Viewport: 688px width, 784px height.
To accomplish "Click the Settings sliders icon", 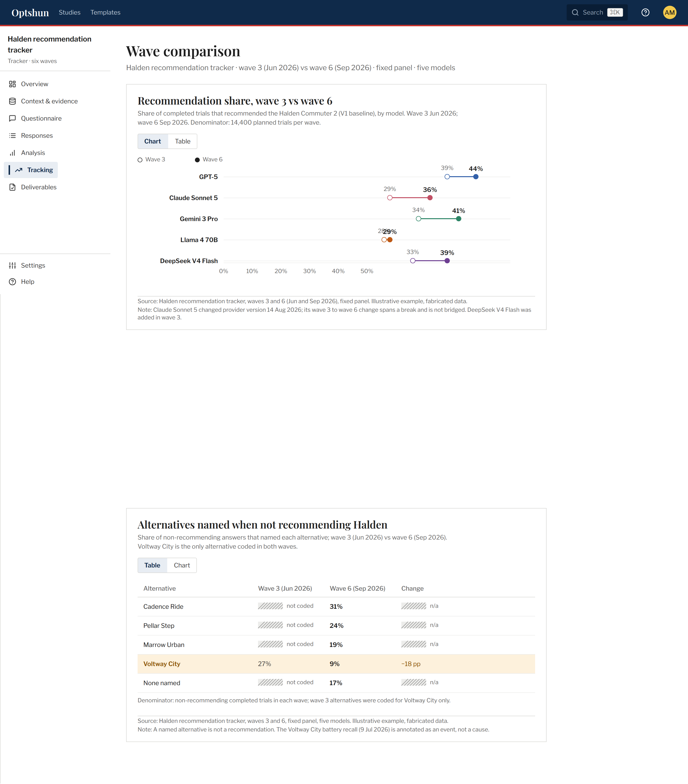I will [12, 265].
